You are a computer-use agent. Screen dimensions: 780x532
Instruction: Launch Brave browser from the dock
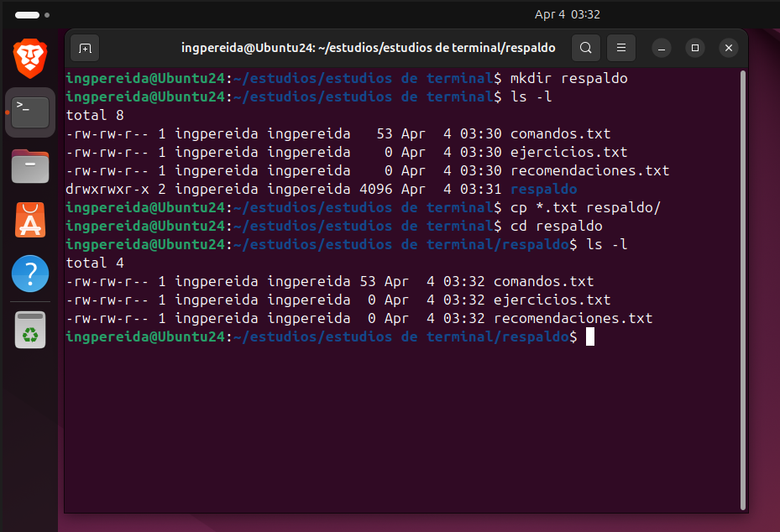[x=30, y=59]
